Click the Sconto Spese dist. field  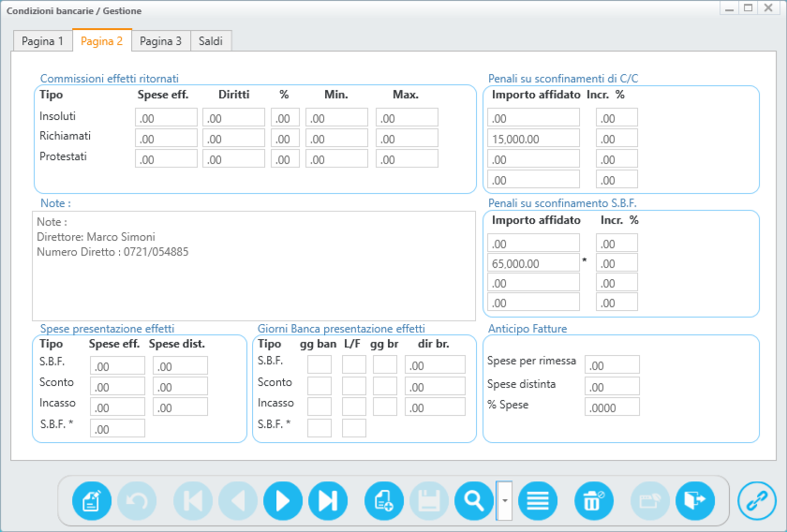(x=180, y=387)
